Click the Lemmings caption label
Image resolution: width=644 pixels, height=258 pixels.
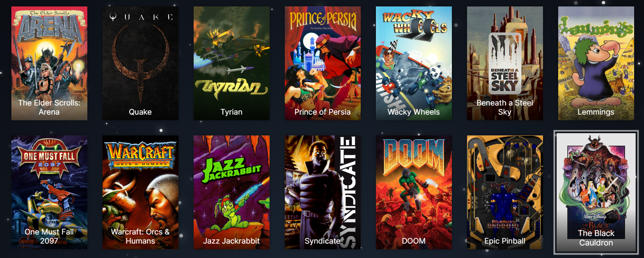596,112
